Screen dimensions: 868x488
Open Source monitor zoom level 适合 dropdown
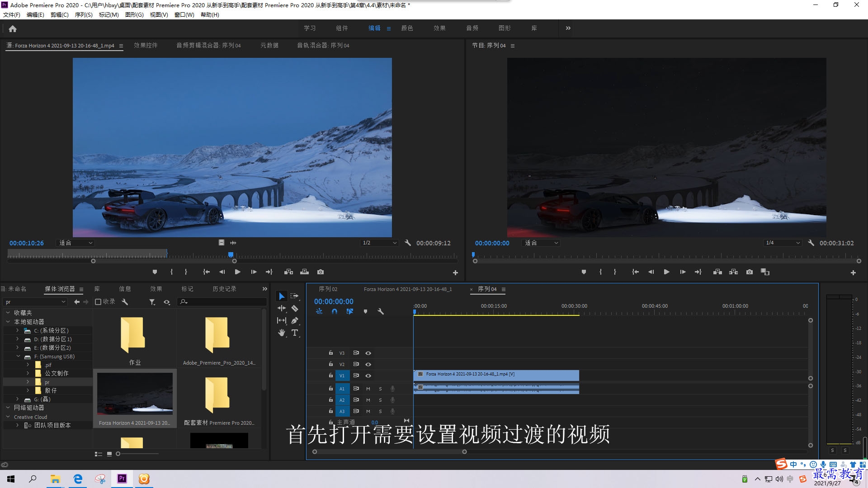(75, 243)
